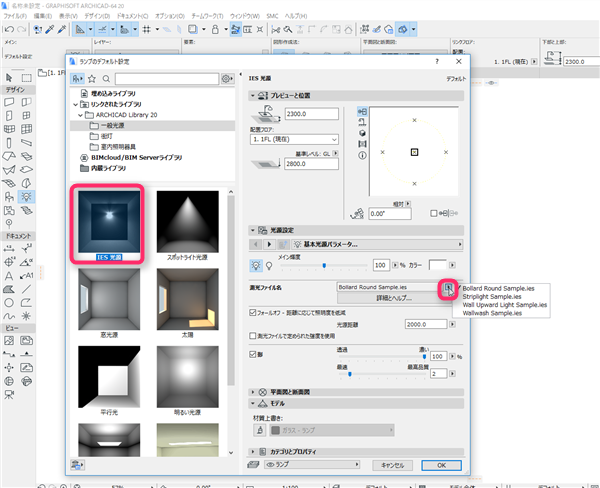Viewport: 600px width, 488px height.
Task: Open the ファイル menu
Action: (15, 16)
